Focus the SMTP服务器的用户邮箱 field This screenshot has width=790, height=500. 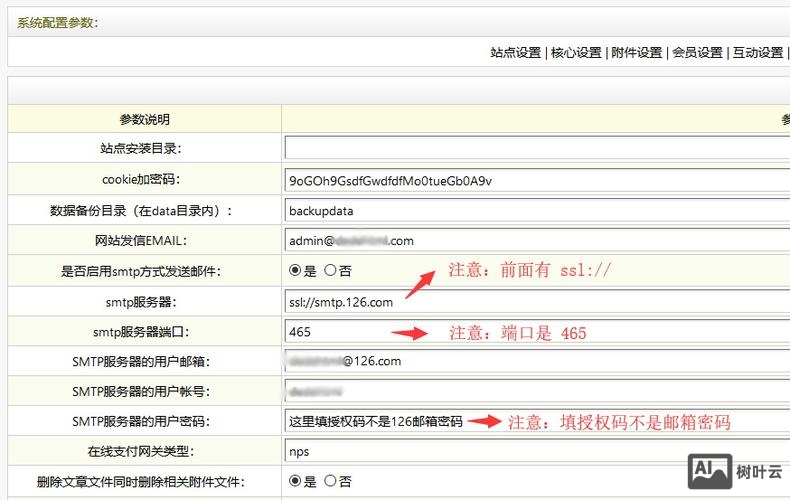tap(537, 361)
